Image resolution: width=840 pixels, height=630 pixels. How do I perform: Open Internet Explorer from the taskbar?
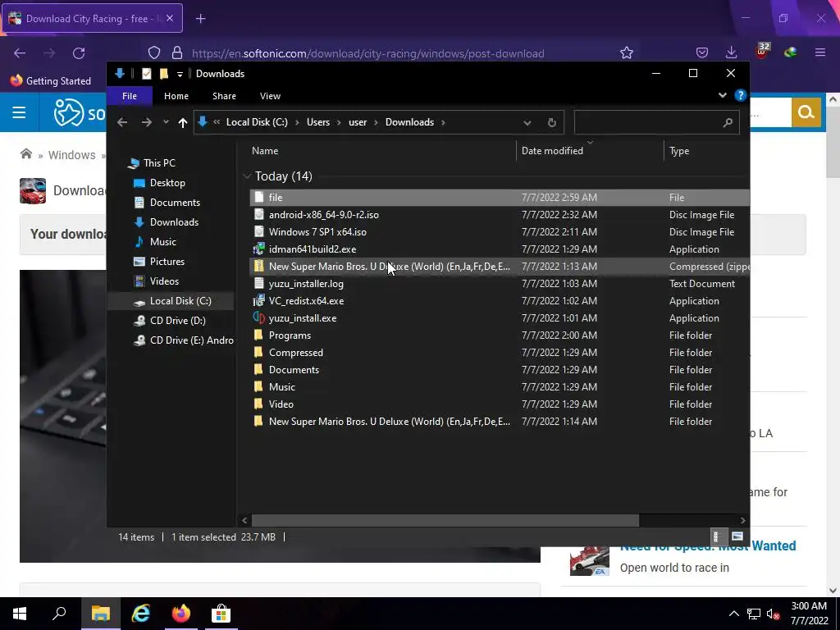pos(141,614)
